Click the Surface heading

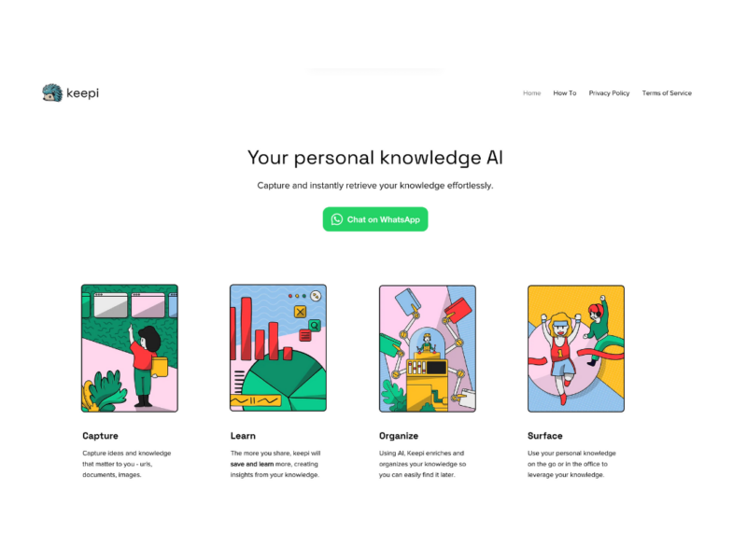pyautogui.click(x=545, y=436)
